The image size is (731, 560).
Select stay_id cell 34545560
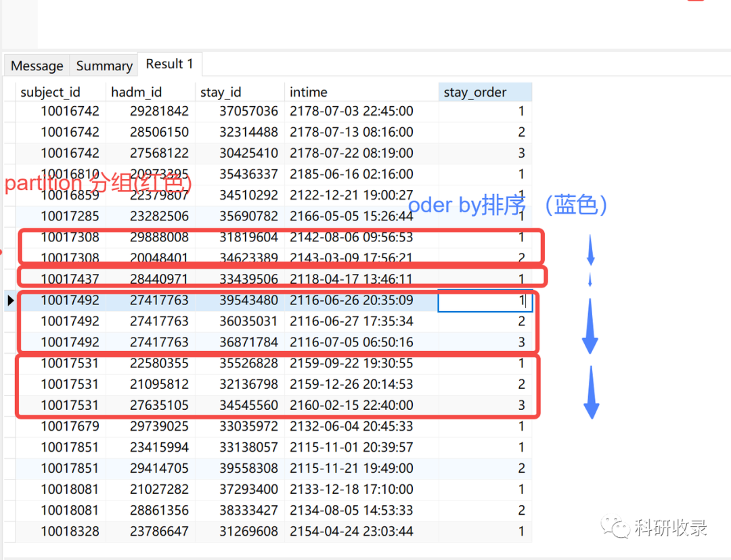point(240,405)
